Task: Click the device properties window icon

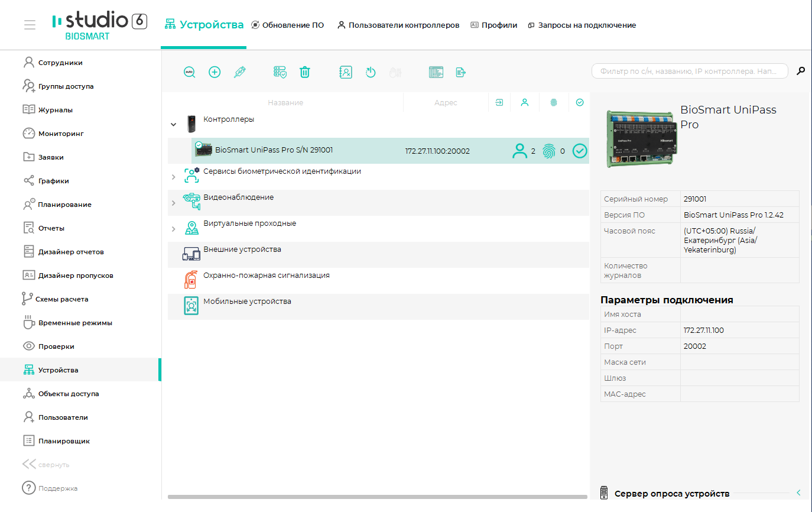Action: pos(436,72)
